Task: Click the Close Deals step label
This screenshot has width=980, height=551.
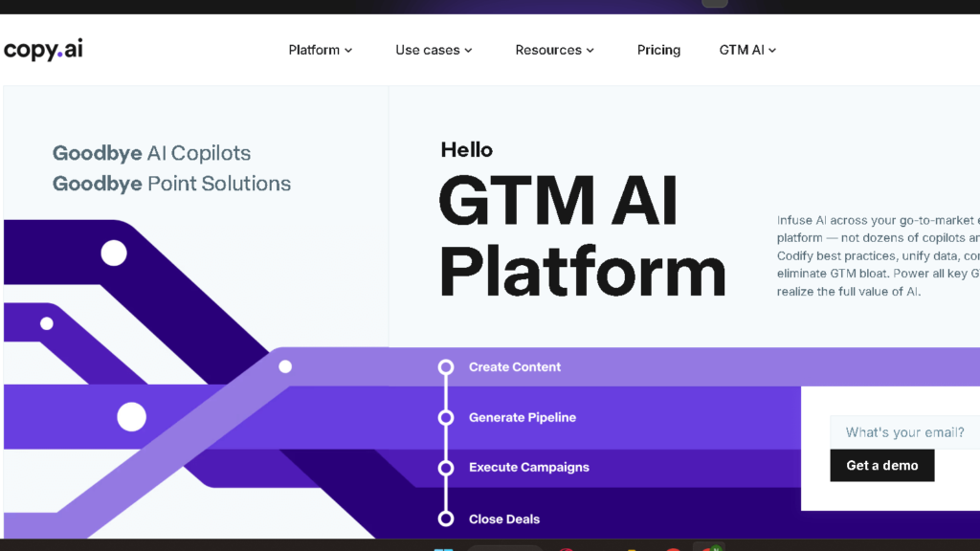Action: [x=503, y=518]
